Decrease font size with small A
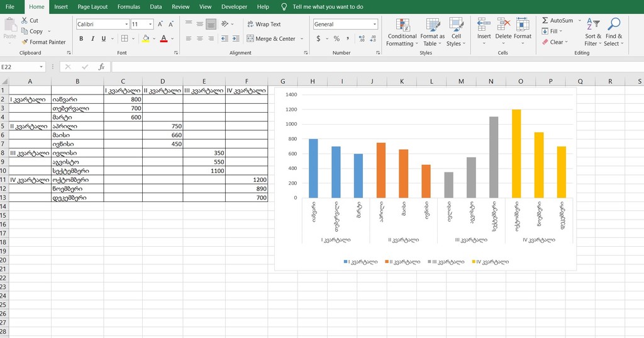This screenshot has height=338, width=644. (x=171, y=25)
